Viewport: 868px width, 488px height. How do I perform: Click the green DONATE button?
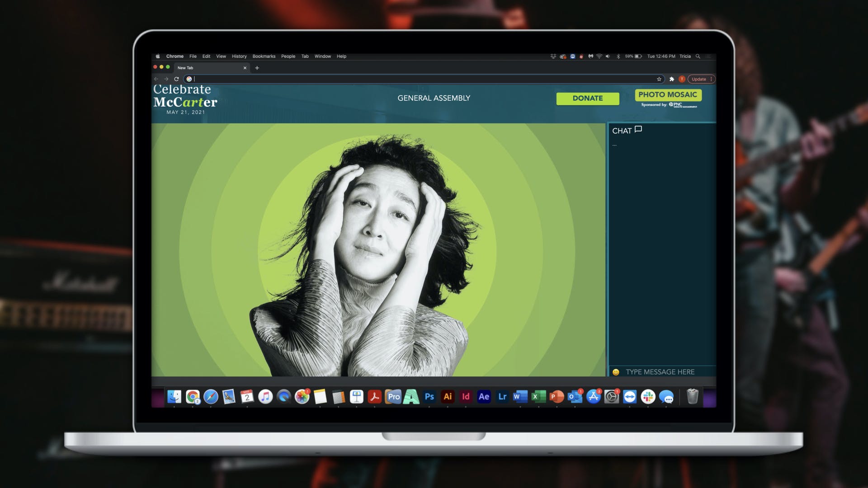[x=587, y=99]
